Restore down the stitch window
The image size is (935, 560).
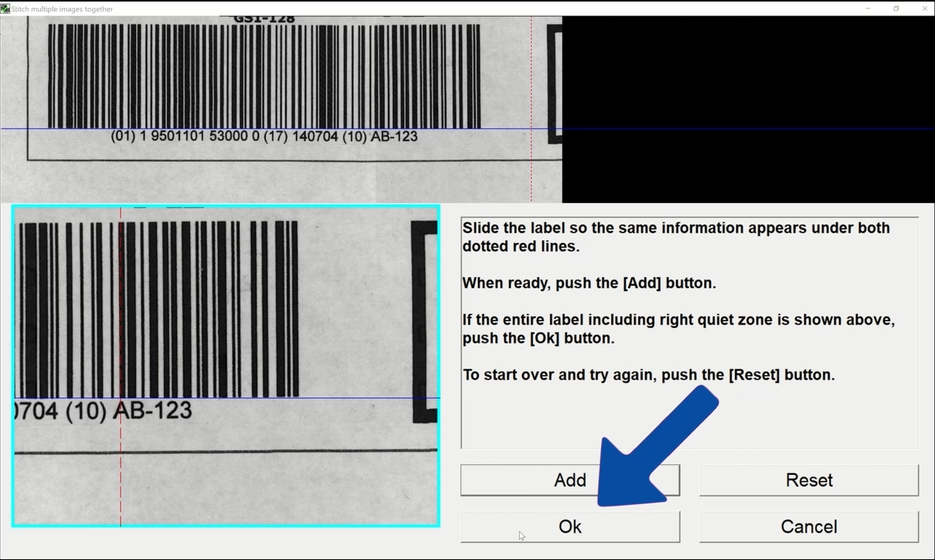click(896, 9)
